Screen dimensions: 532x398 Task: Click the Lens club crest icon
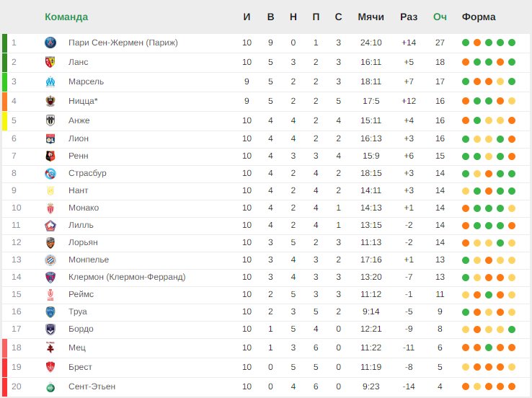coord(50,62)
